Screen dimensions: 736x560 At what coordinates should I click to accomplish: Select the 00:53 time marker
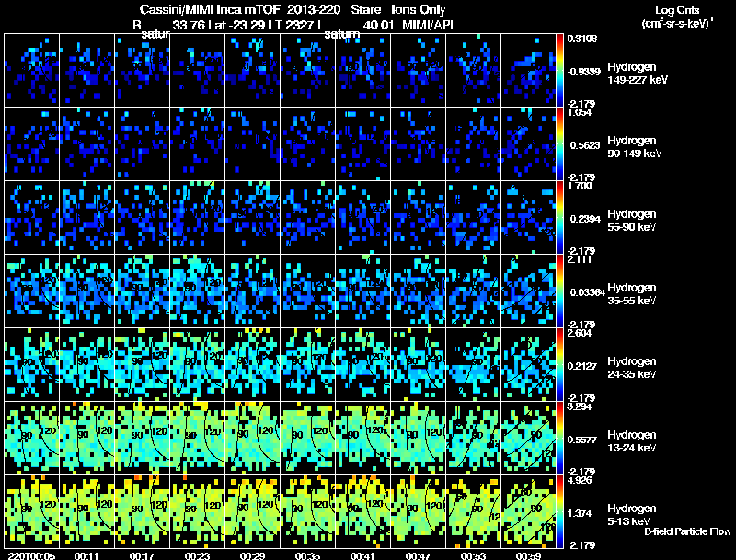475,555
